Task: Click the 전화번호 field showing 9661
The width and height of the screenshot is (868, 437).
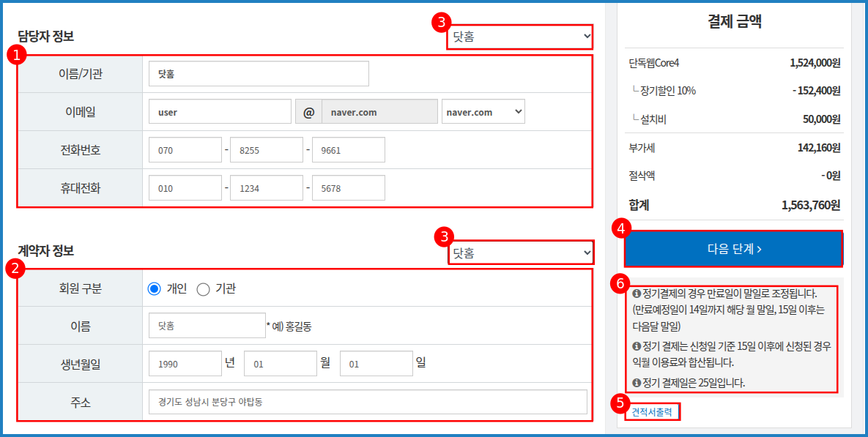Action: click(x=349, y=150)
